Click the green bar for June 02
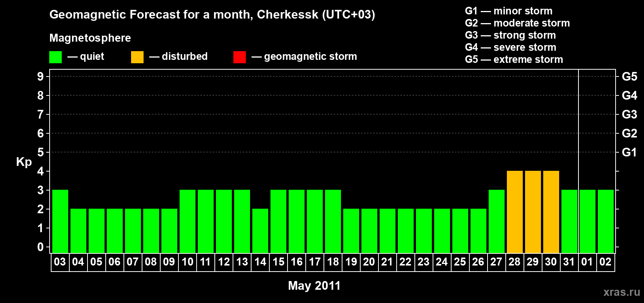 606,221
